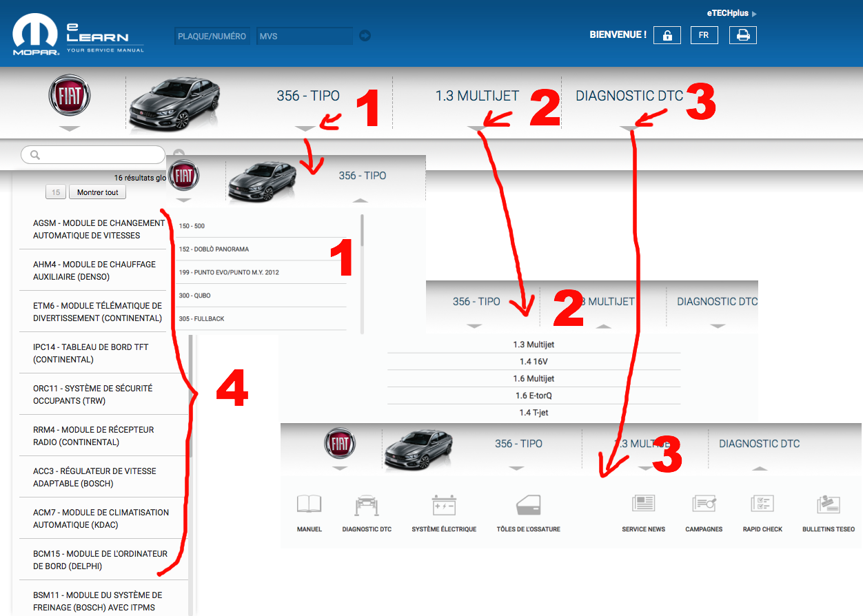Viewport: 863px width, 616px height.
Task: Open Tôles de l'Ossature door icon
Action: coord(528,504)
